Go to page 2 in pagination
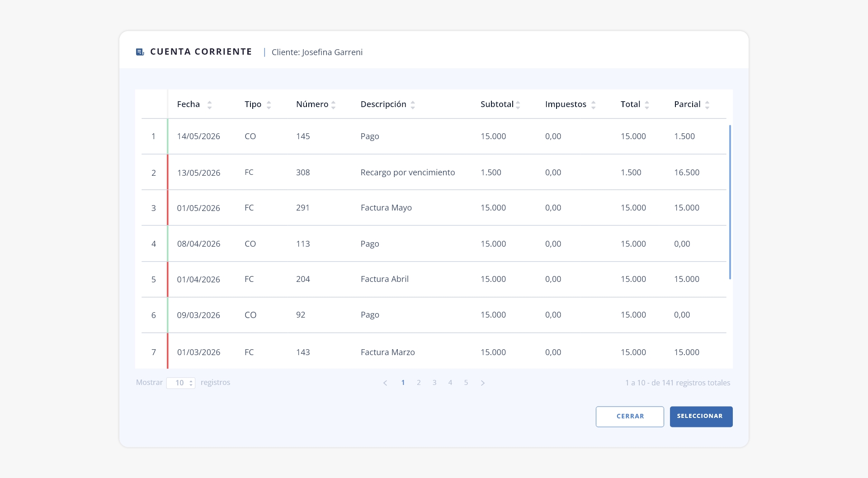Viewport: 868px width, 478px height. click(419, 383)
